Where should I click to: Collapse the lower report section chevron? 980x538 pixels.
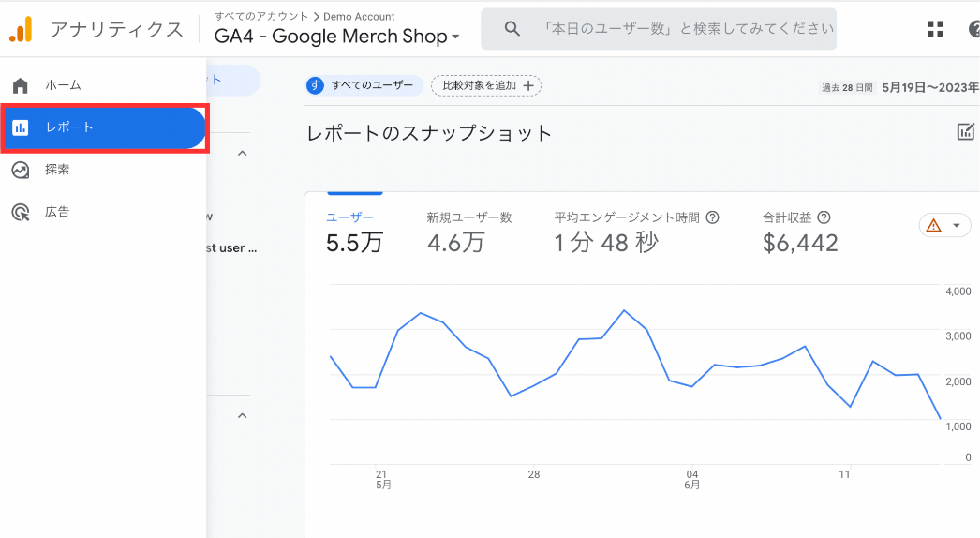[243, 415]
